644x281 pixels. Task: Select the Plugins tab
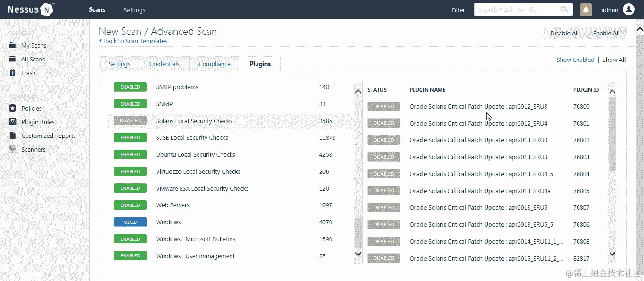click(x=260, y=64)
